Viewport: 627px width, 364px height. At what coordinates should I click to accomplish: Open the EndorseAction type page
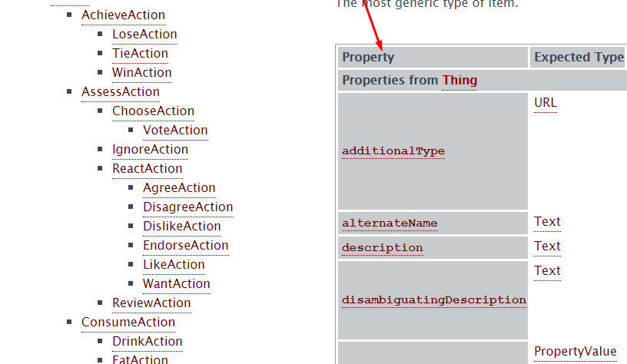pos(185,245)
